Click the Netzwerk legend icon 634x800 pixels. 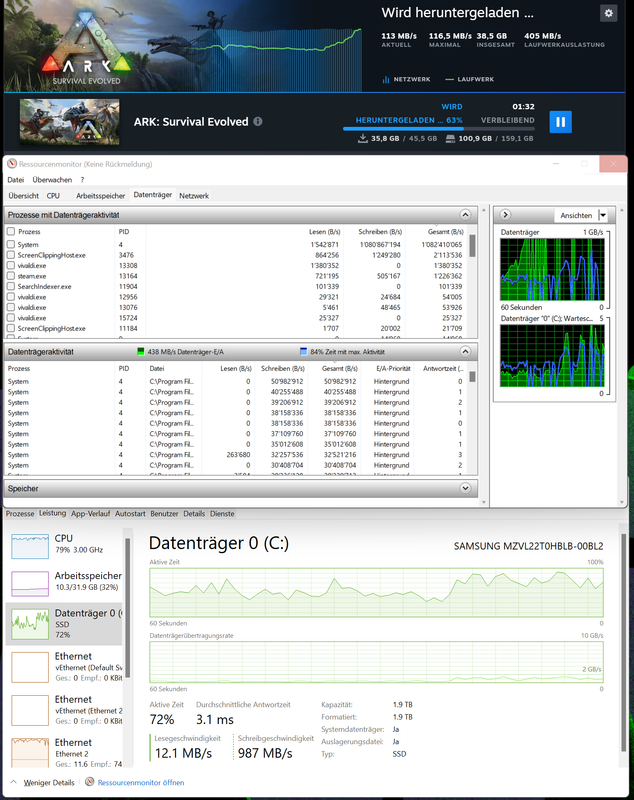point(386,80)
